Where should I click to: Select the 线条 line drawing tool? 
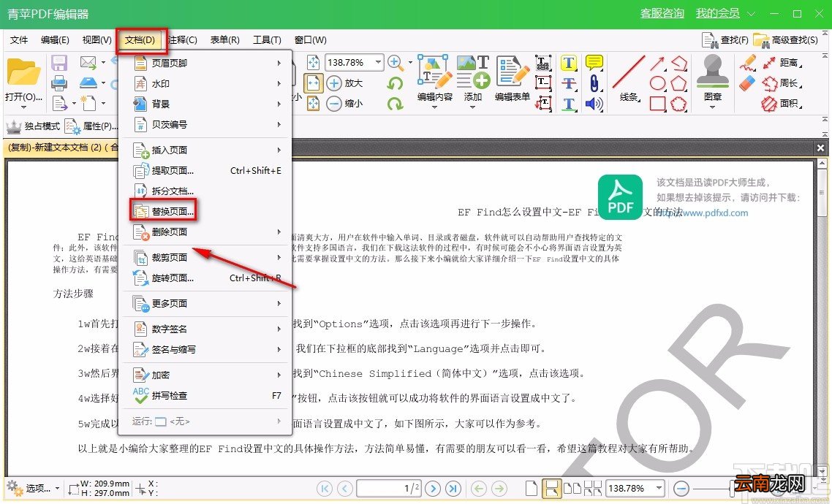point(629,78)
